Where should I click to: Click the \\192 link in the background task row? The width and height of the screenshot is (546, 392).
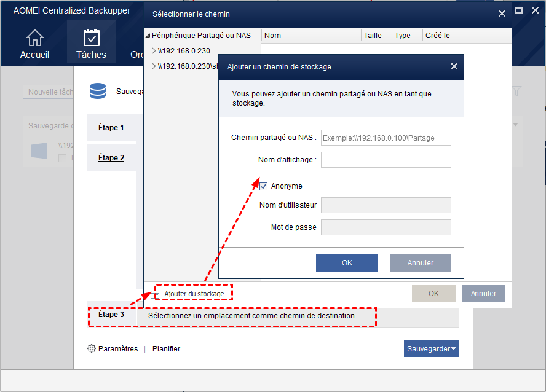[x=66, y=146]
